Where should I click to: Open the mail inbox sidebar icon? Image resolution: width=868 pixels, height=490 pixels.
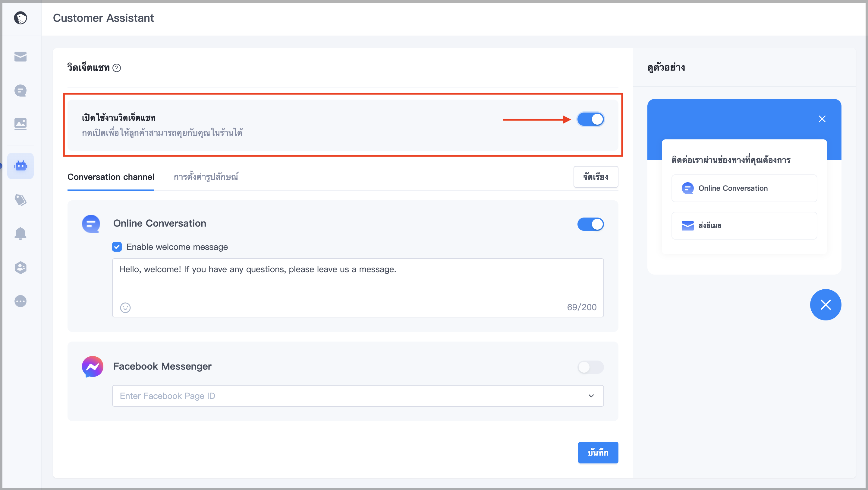(20, 57)
